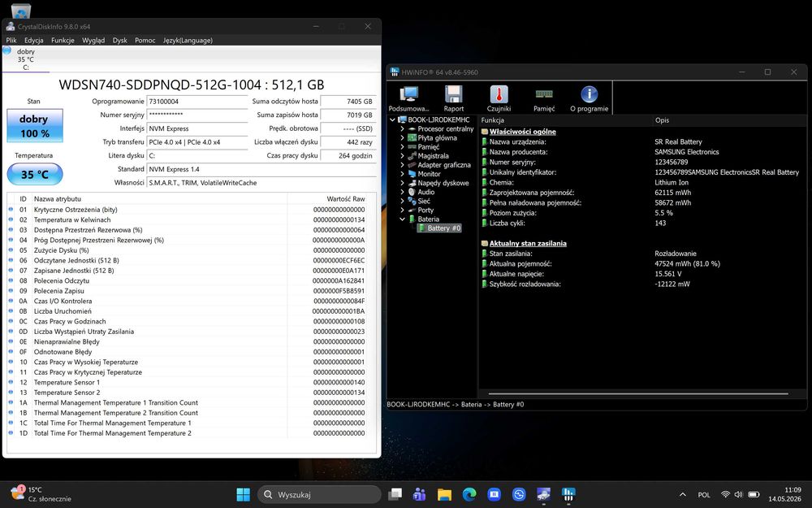Expand the Napędy dyskowe node

[402, 183]
